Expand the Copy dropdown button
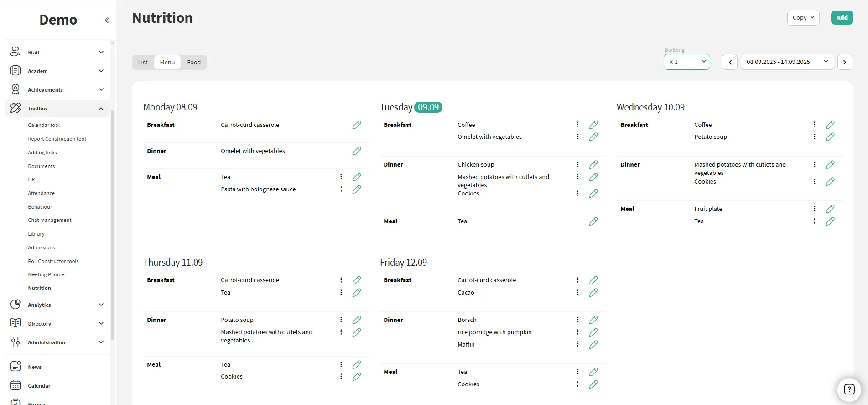The height and width of the screenshot is (405, 868). click(x=803, y=18)
